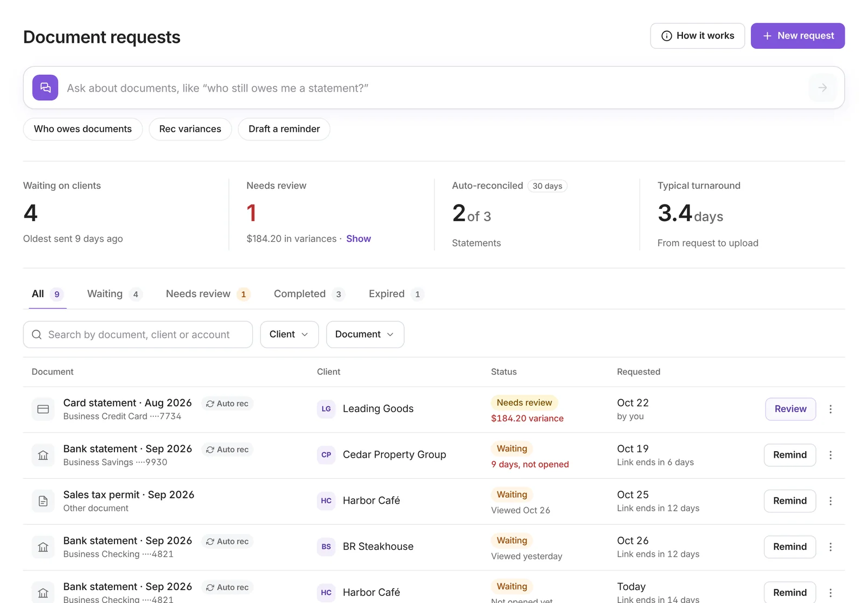Click the Search by document field

pyautogui.click(x=138, y=335)
